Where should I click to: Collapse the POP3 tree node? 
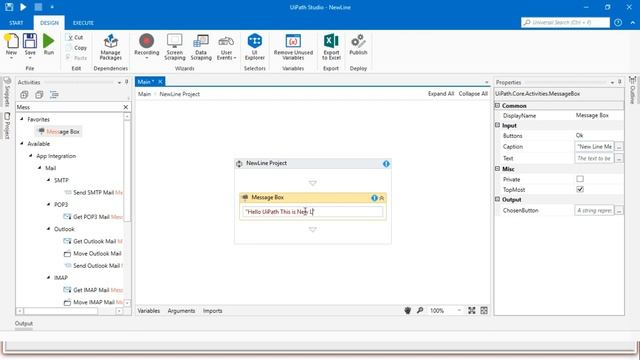coord(49,204)
